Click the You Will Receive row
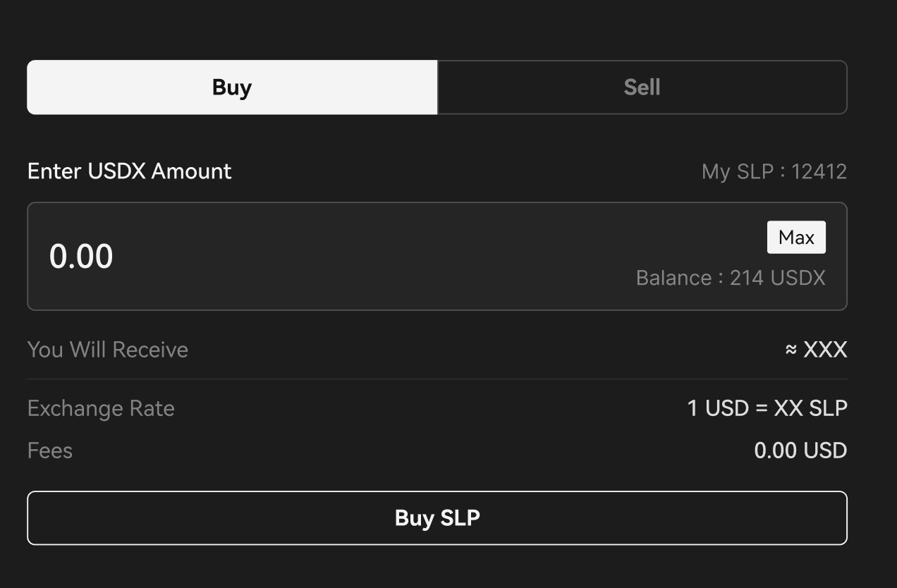897x588 pixels. tap(107, 349)
